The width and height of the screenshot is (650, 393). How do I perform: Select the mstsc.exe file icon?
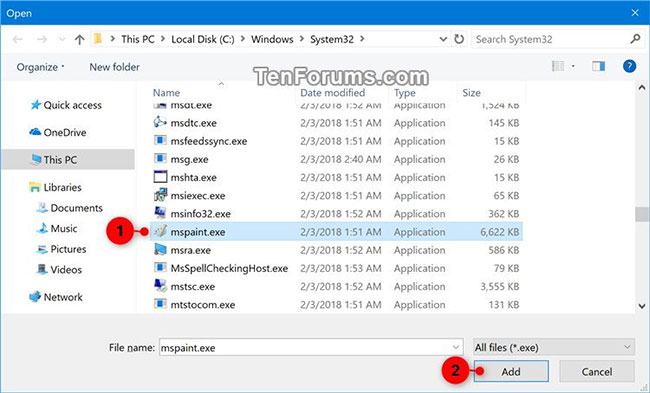(160, 286)
